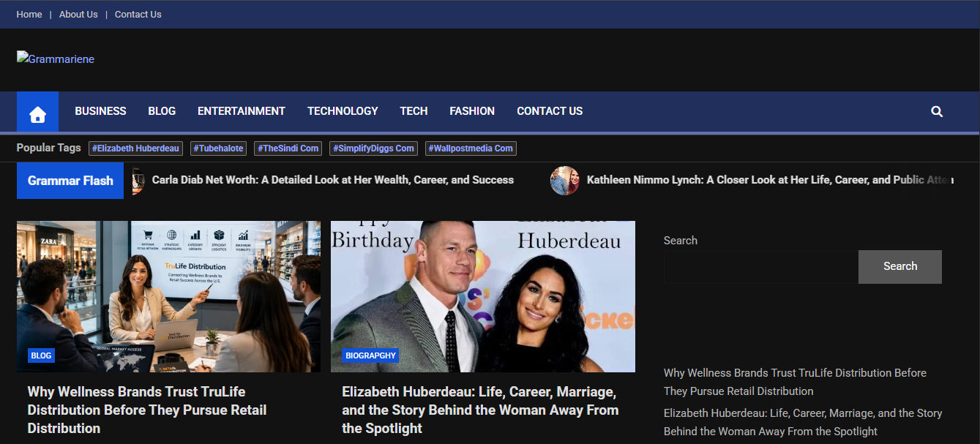Open the Tech menu item

414,111
